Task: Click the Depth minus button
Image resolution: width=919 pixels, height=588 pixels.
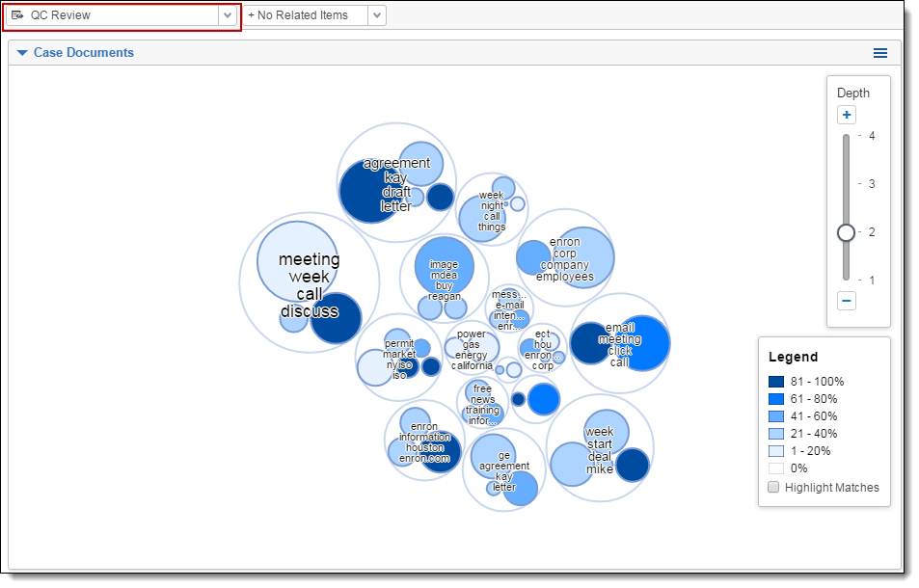Action: (x=846, y=301)
